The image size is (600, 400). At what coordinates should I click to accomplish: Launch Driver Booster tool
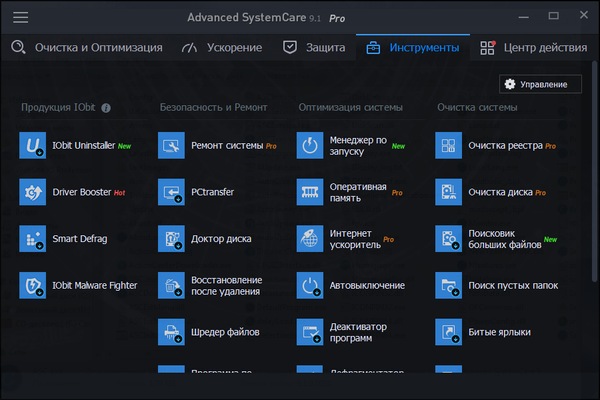tap(33, 192)
